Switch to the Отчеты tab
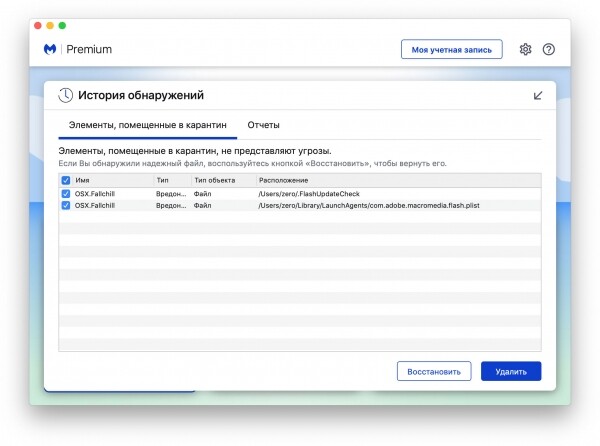This screenshot has width=600, height=446. point(263,125)
